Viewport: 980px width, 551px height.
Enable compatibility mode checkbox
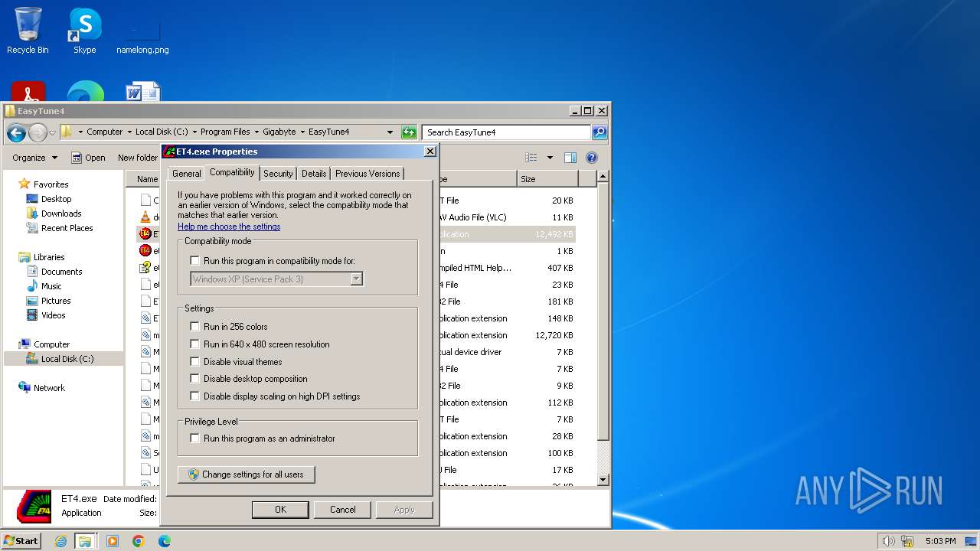click(x=194, y=261)
